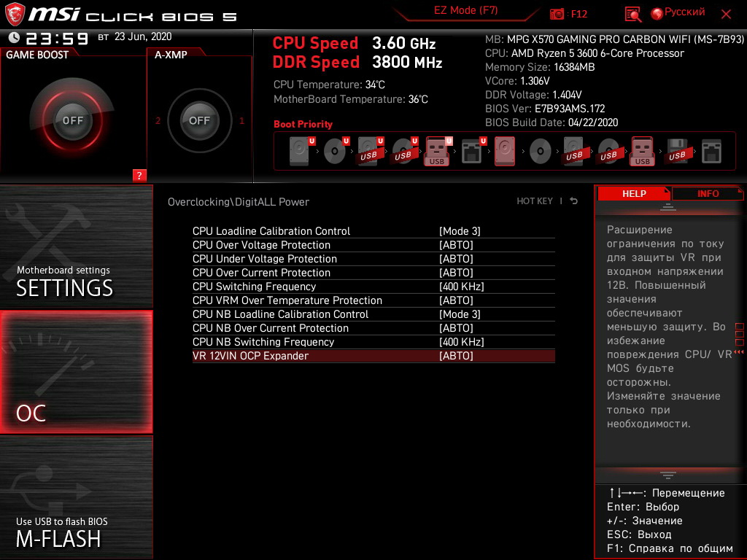Select the UEFI USB key boot icon
This screenshot has height=560, width=747.
(x=438, y=151)
